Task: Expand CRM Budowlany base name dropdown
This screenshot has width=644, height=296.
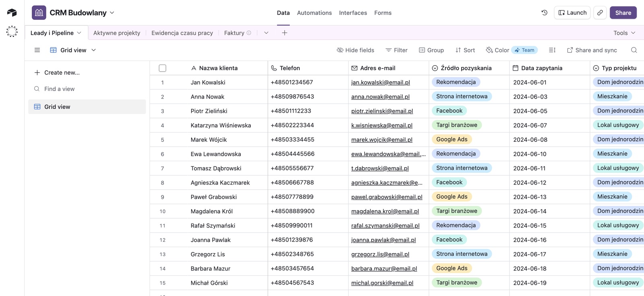Action: pyautogui.click(x=112, y=13)
